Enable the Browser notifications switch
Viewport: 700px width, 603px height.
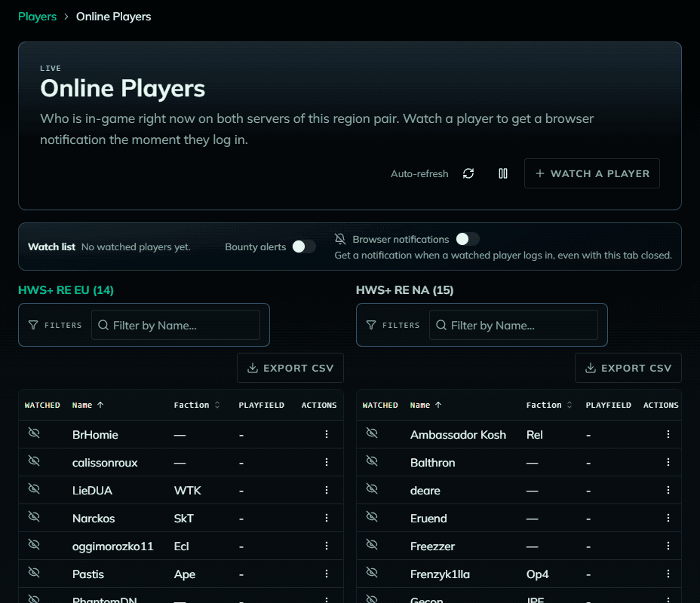[x=468, y=239]
